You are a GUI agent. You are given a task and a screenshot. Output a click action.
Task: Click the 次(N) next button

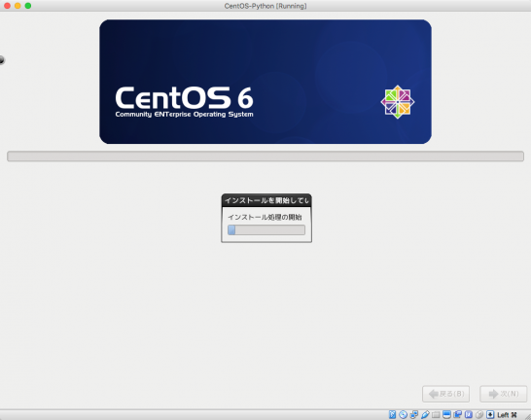pyautogui.click(x=503, y=394)
